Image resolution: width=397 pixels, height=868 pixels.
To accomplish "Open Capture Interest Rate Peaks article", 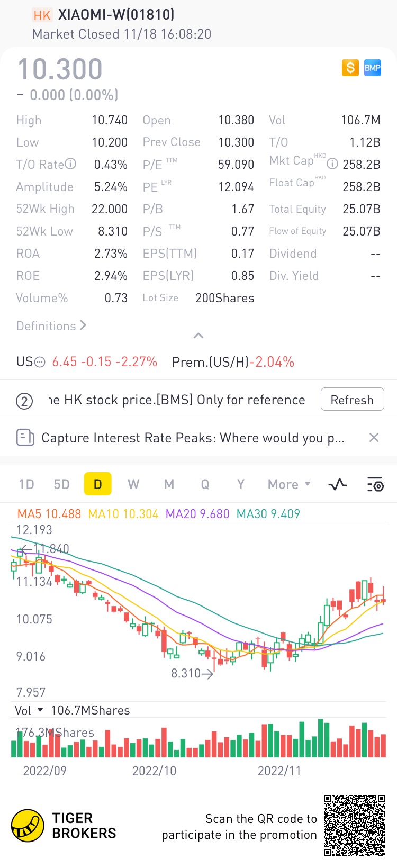I will coord(193,438).
